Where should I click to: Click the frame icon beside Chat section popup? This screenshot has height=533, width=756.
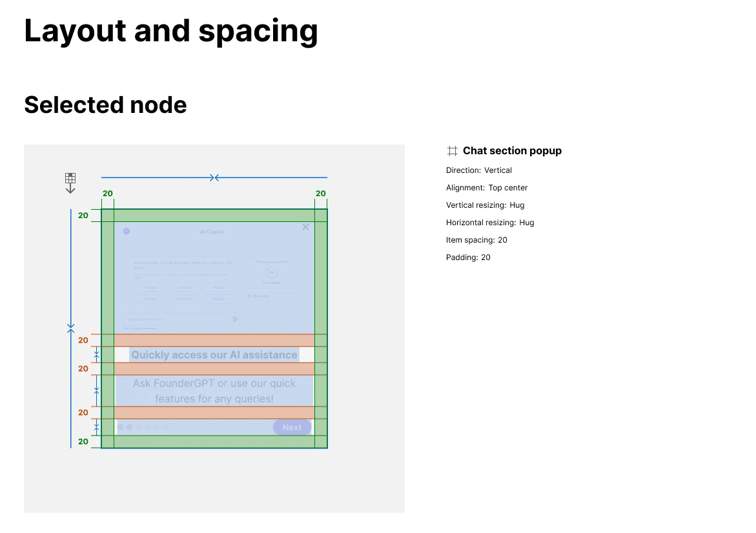(453, 151)
